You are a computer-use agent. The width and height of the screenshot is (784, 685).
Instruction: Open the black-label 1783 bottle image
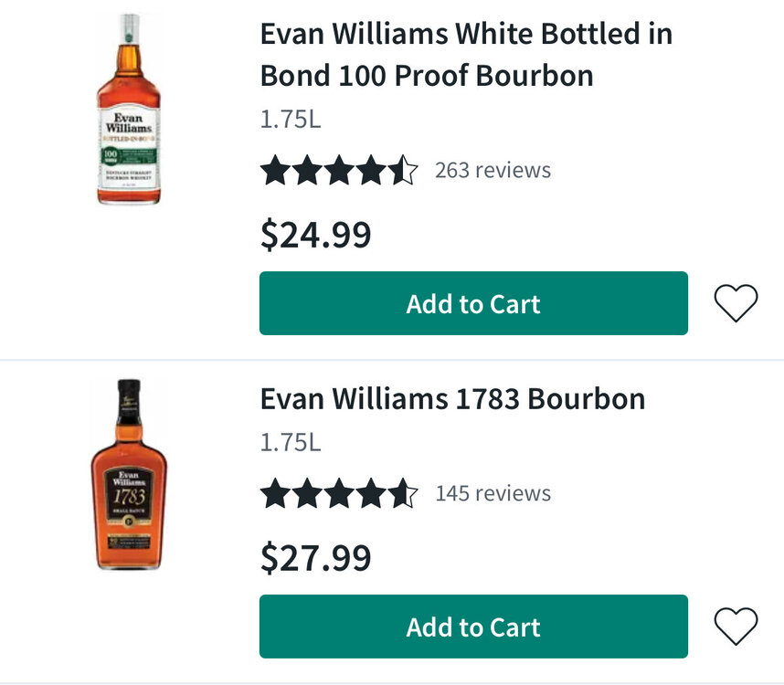click(x=129, y=475)
